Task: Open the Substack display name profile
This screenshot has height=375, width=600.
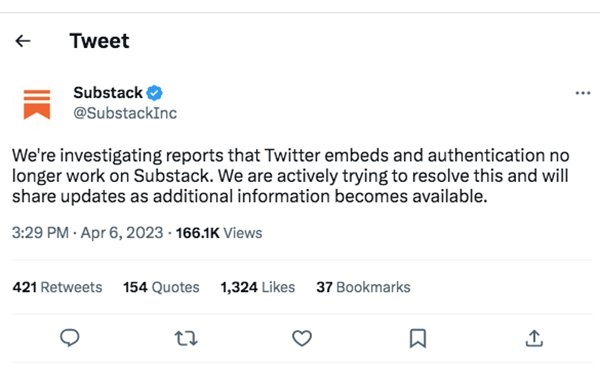Action: click(x=108, y=93)
